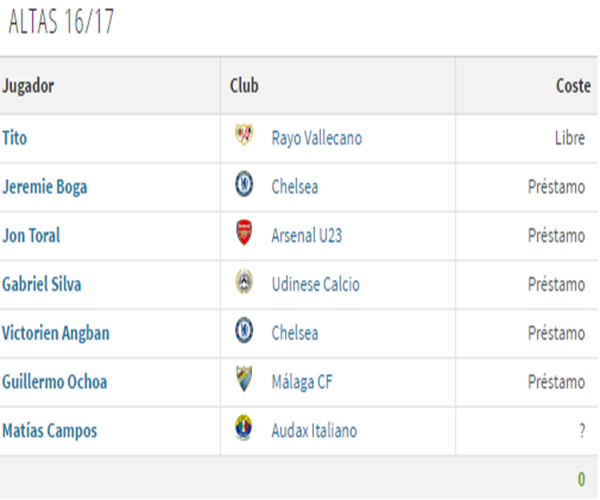Image resolution: width=600 pixels, height=500 pixels.
Task: Click the Jugador column header
Action: (x=28, y=87)
